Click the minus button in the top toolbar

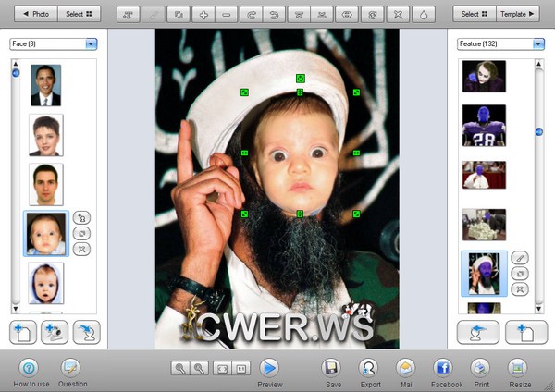(x=228, y=15)
